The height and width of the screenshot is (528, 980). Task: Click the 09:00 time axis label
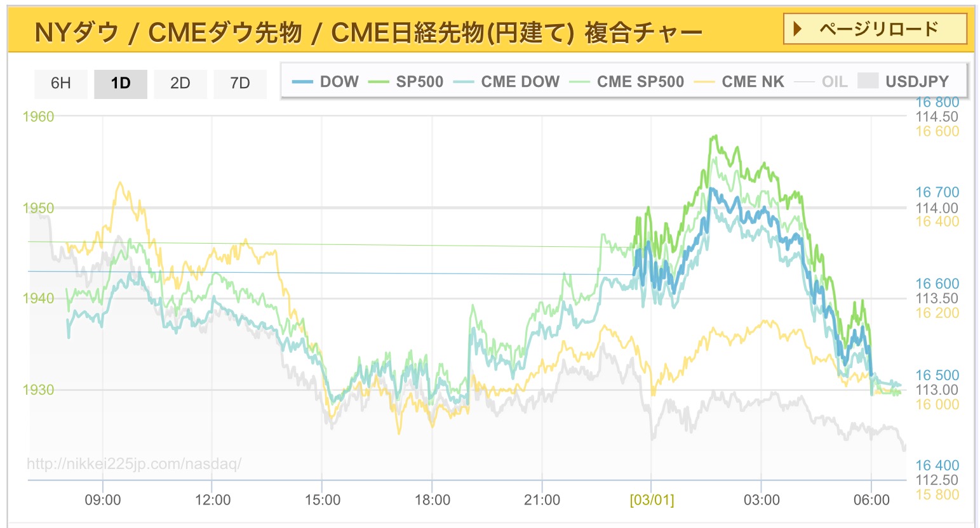(x=103, y=500)
